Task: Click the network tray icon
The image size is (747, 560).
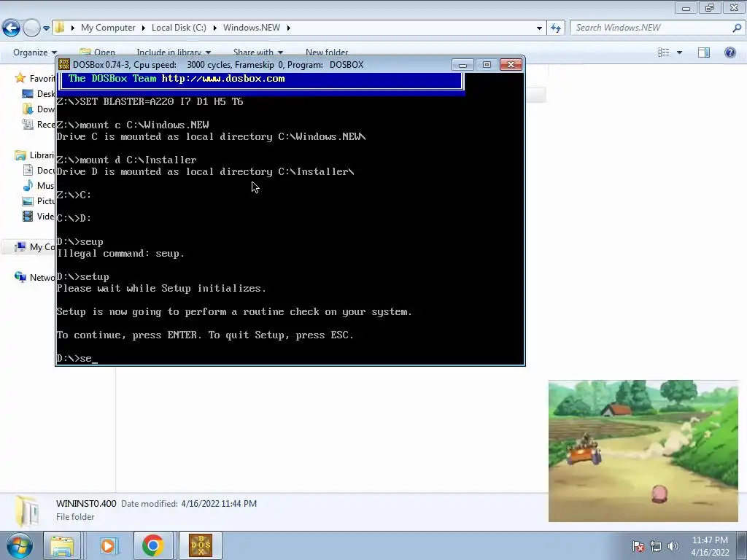Action: [x=656, y=546]
